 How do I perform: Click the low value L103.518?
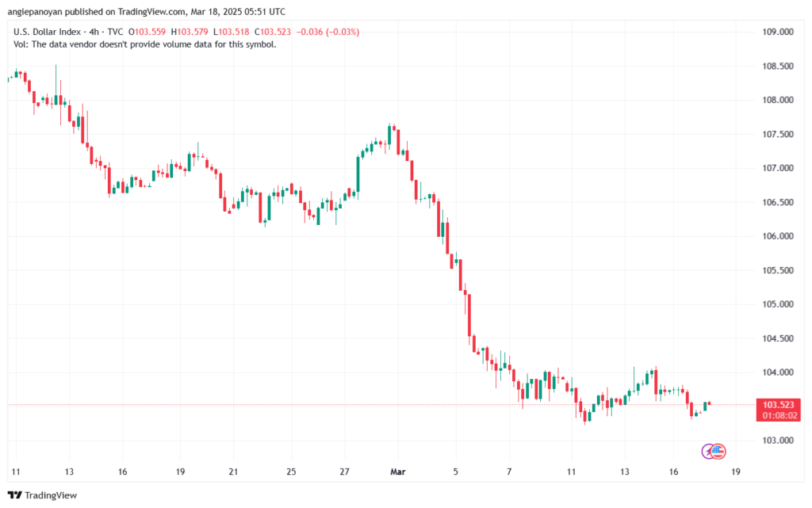(x=232, y=32)
